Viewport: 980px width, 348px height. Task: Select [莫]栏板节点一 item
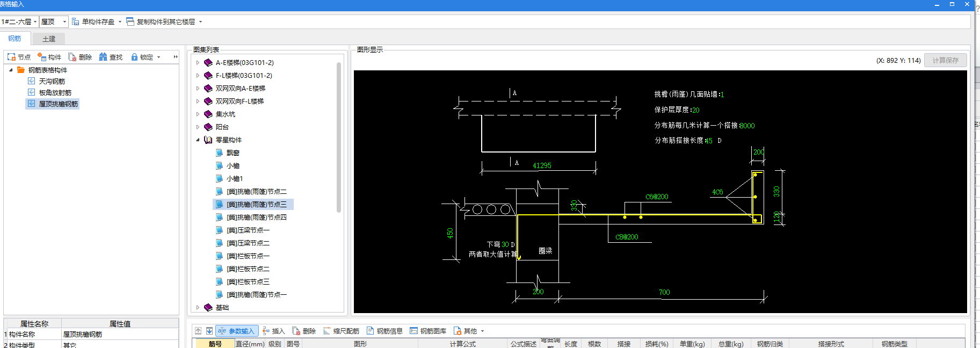(248, 256)
